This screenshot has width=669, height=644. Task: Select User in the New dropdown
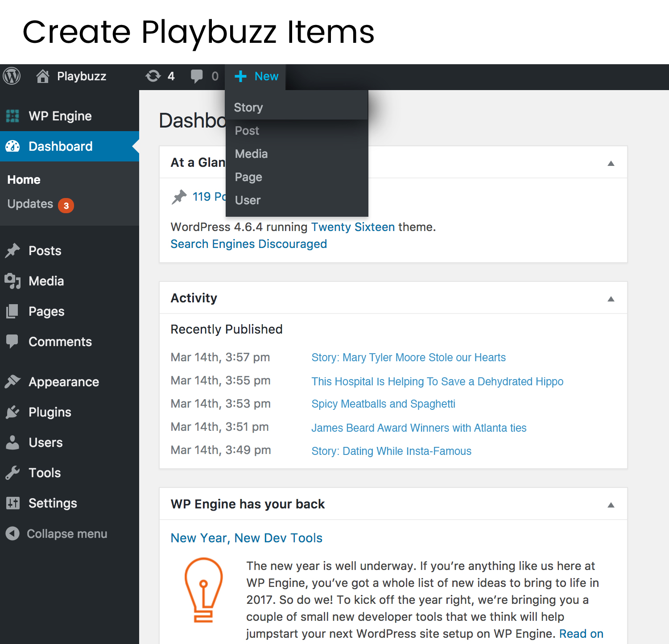coord(248,200)
